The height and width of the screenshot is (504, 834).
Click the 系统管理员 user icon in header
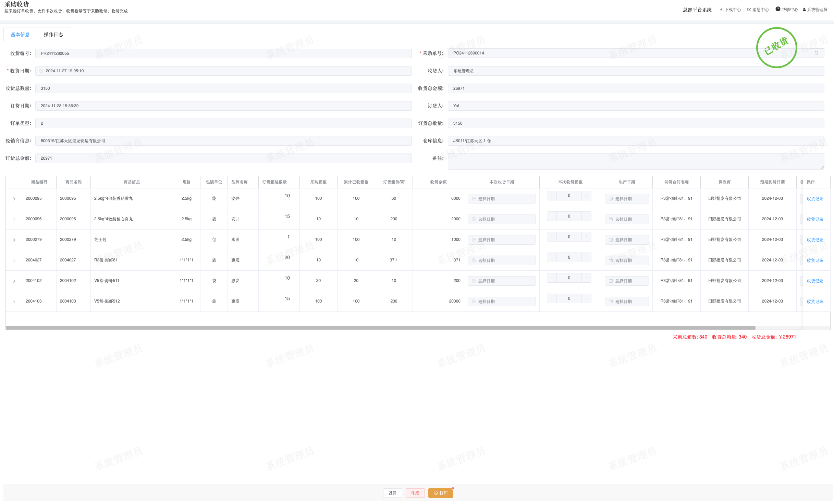pyautogui.click(x=804, y=10)
